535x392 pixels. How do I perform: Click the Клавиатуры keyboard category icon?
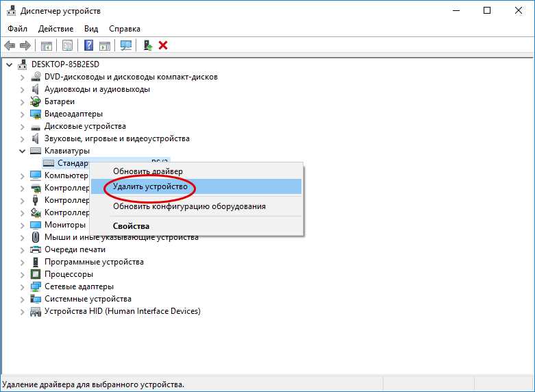pos(36,151)
